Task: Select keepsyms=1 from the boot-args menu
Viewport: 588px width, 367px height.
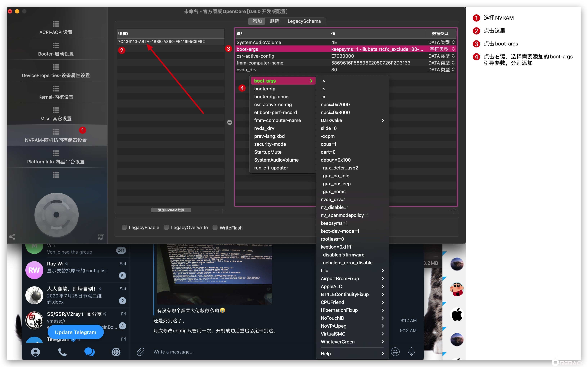Action: (x=334, y=223)
